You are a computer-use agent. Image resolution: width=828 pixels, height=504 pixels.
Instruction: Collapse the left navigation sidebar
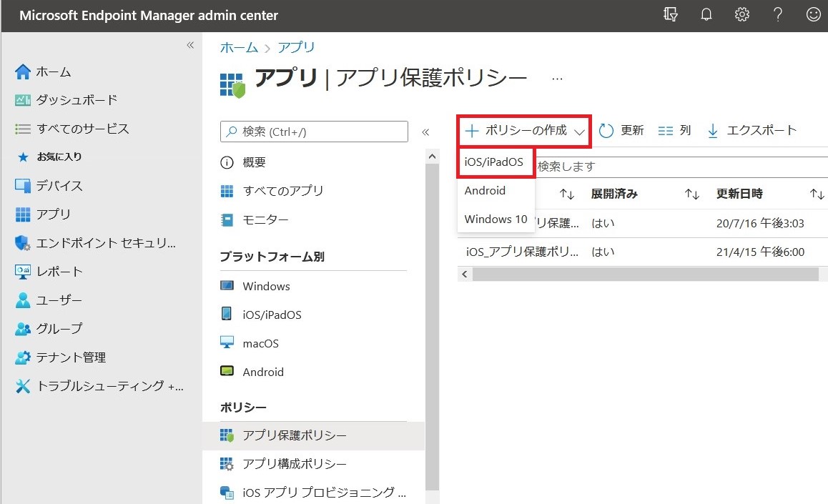pos(190,45)
